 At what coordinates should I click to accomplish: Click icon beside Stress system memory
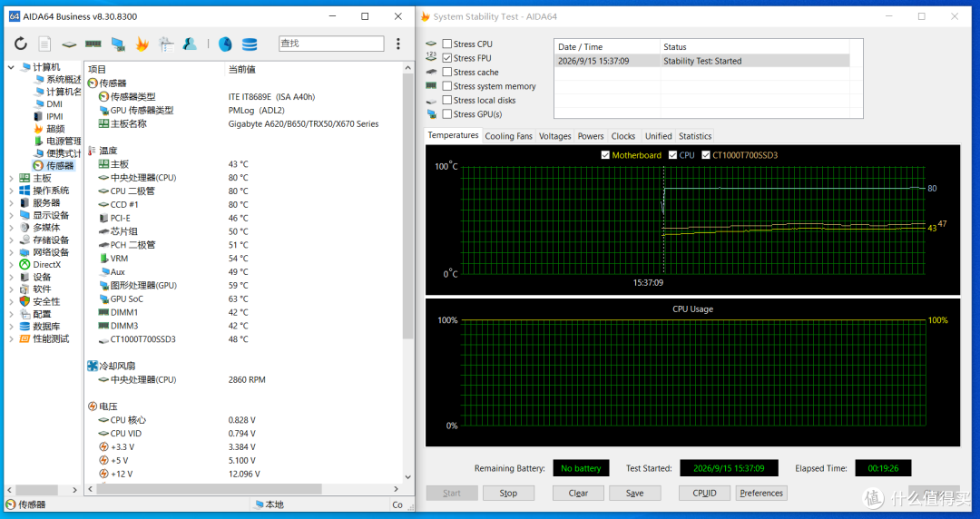tap(431, 85)
